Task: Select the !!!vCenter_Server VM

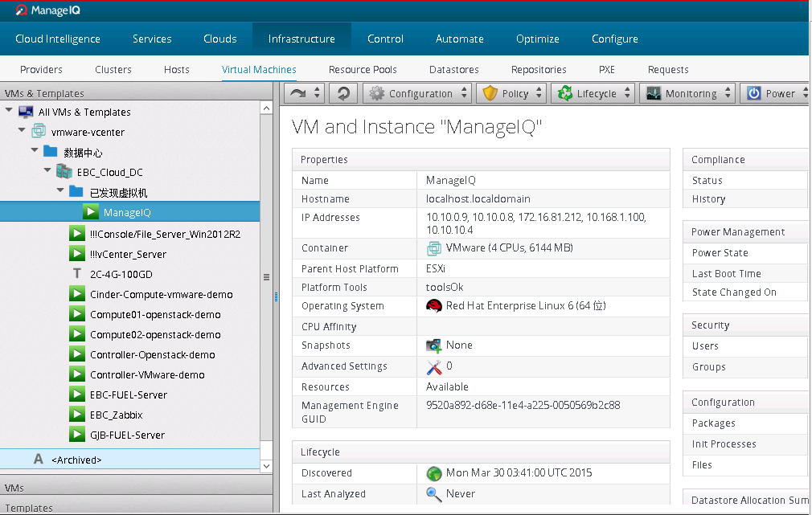Action: (129, 254)
